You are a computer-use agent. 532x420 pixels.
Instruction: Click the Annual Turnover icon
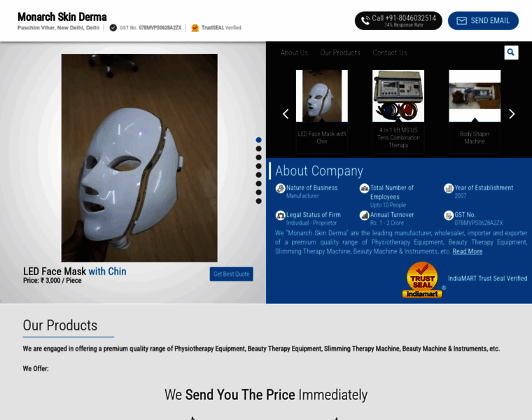tap(365, 215)
